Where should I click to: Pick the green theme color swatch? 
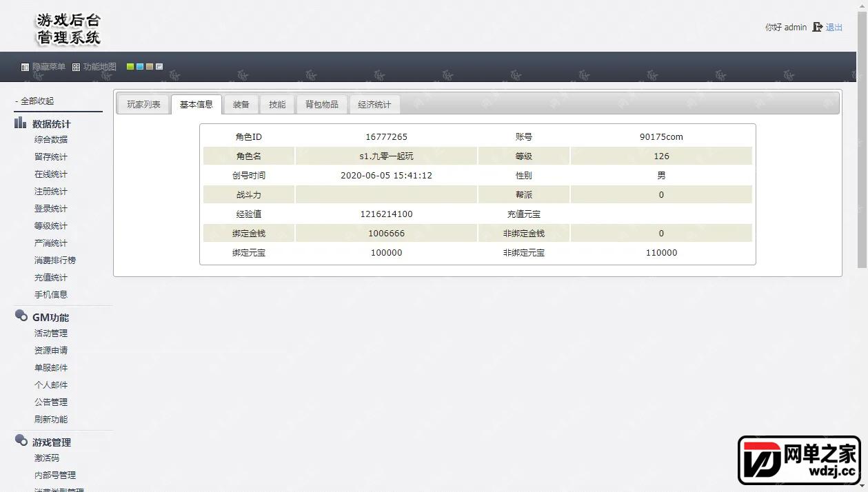[x=130, y=67]
